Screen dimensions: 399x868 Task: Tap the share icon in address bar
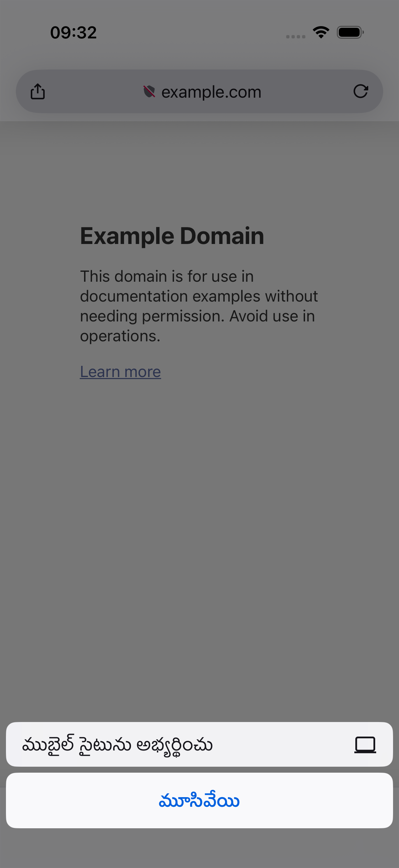coord(38,91)
